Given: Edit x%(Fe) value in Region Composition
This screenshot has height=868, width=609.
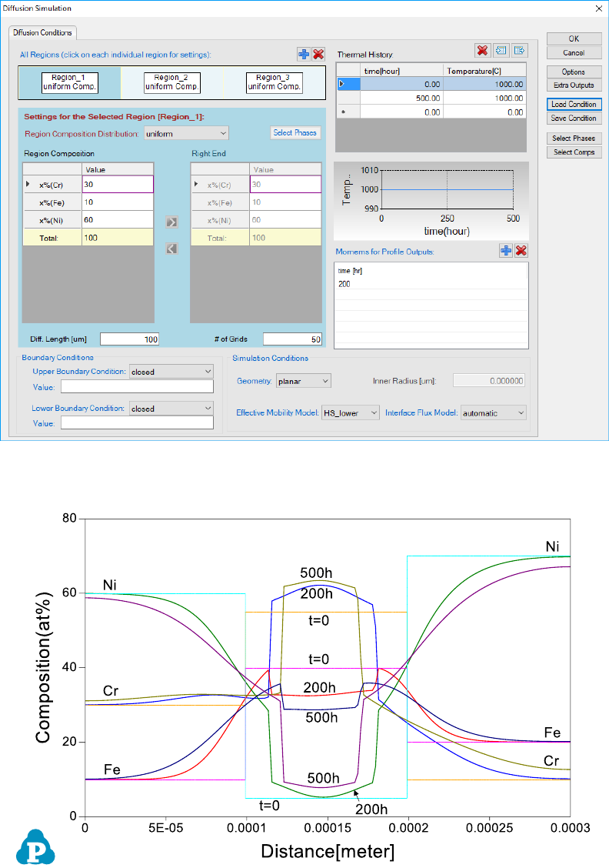Looking at the screenshot, I should pos(118,202).
